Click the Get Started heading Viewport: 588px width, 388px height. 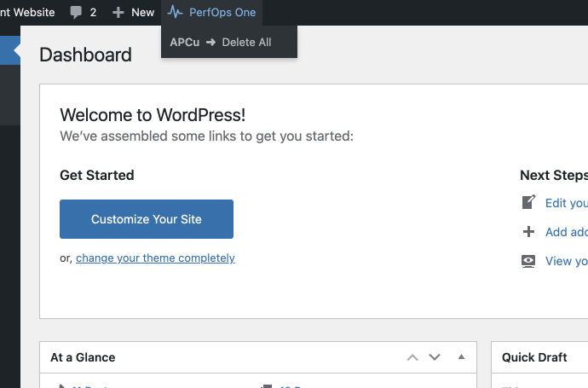(97, 175)
